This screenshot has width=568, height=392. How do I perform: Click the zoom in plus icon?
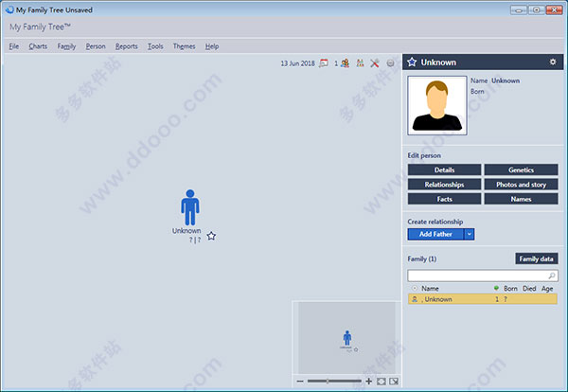click(x=369, y=381)
